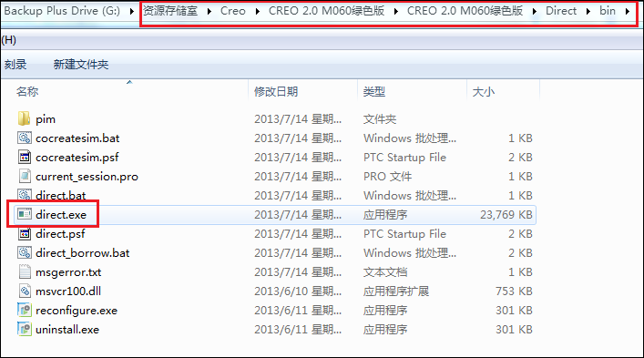Expand the arrow after bin breadcrumb
This screenshot has height=358, width=644.
628,11
